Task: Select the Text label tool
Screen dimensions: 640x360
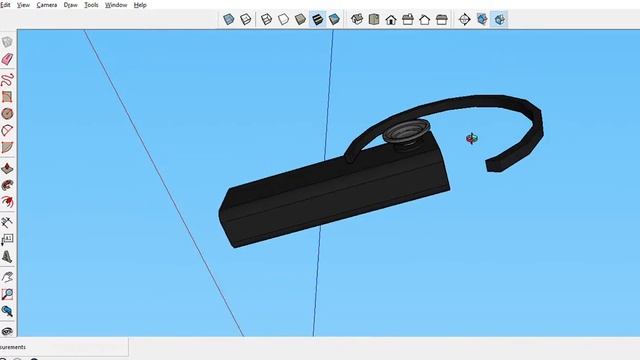Action: pyautogui.click(x=7, y=240)
